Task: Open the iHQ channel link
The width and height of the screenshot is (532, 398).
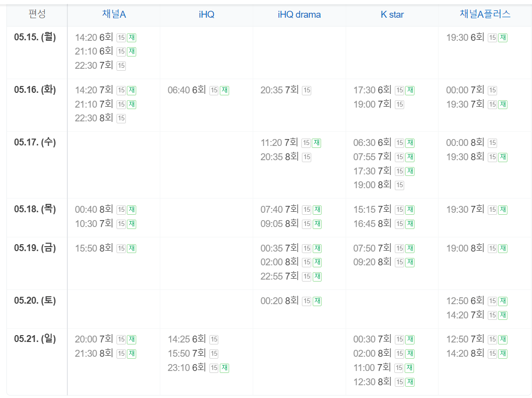Action: (x=207, y=14)
